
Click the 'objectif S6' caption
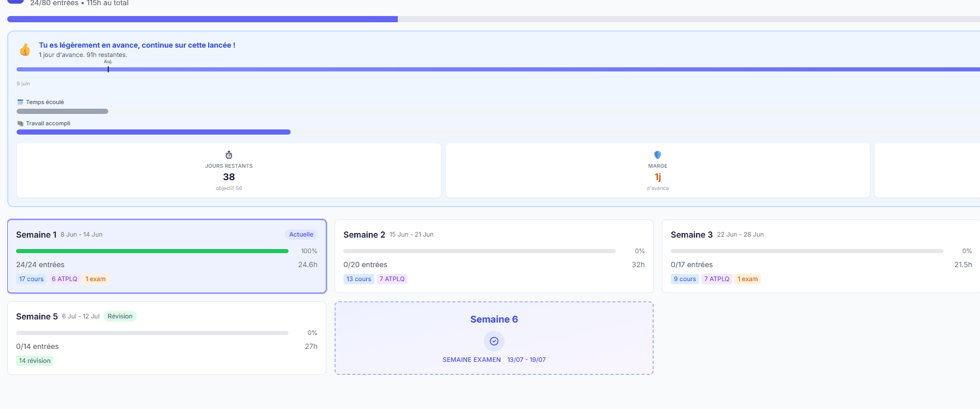[x=229, y=188]
